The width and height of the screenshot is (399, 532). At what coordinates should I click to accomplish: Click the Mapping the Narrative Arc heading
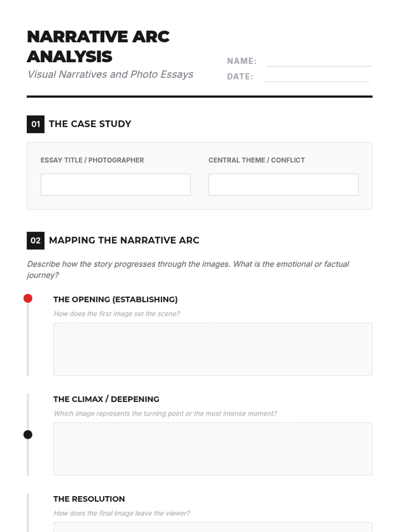pyautogui.click(x=124, y=240)
